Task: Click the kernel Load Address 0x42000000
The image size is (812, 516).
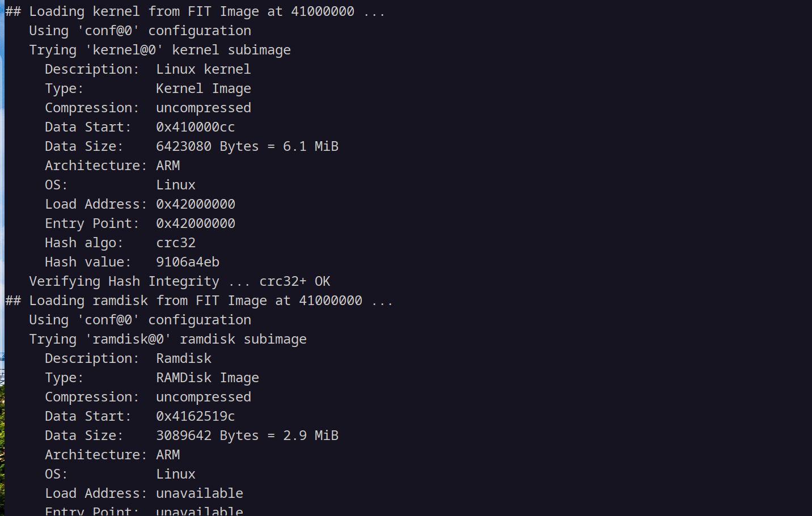Action: tap(196, 204)
